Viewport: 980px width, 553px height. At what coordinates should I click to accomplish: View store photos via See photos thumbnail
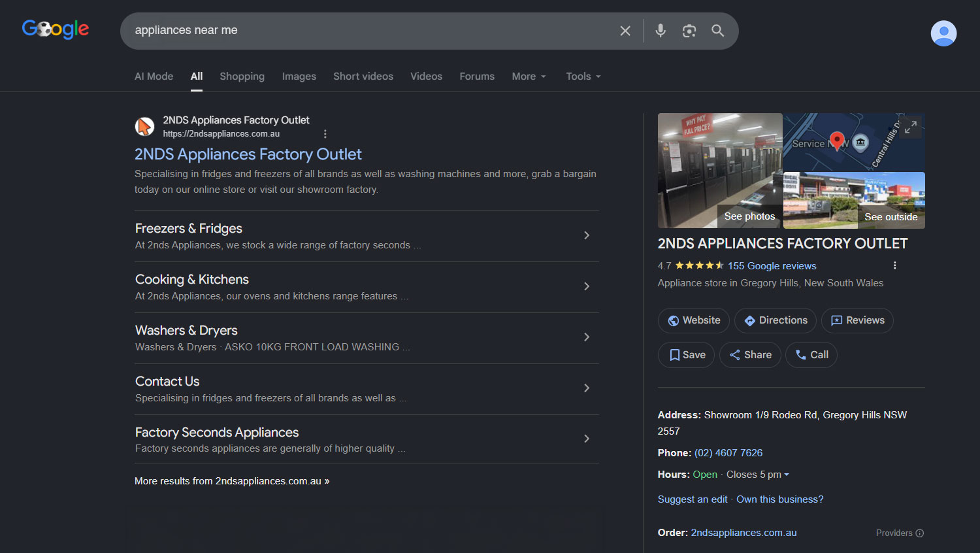(720, 171)
